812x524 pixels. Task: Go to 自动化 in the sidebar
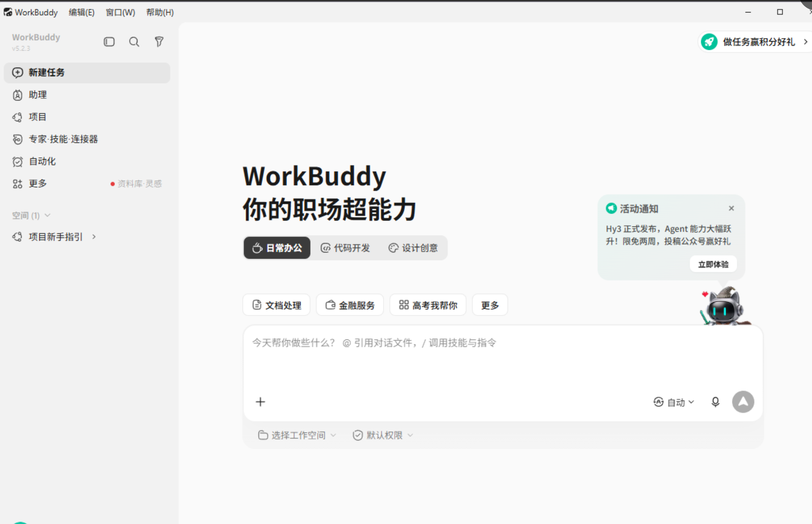point(87,161)
